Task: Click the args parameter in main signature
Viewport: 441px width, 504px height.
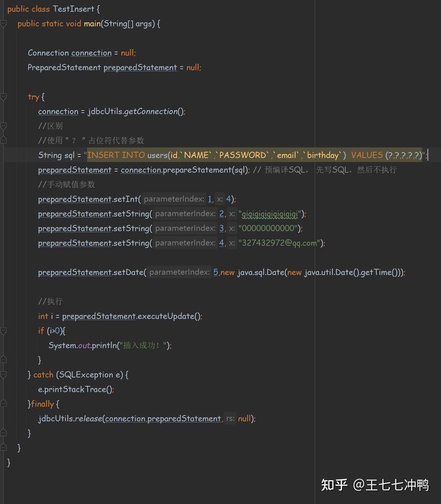Action: 143,24
